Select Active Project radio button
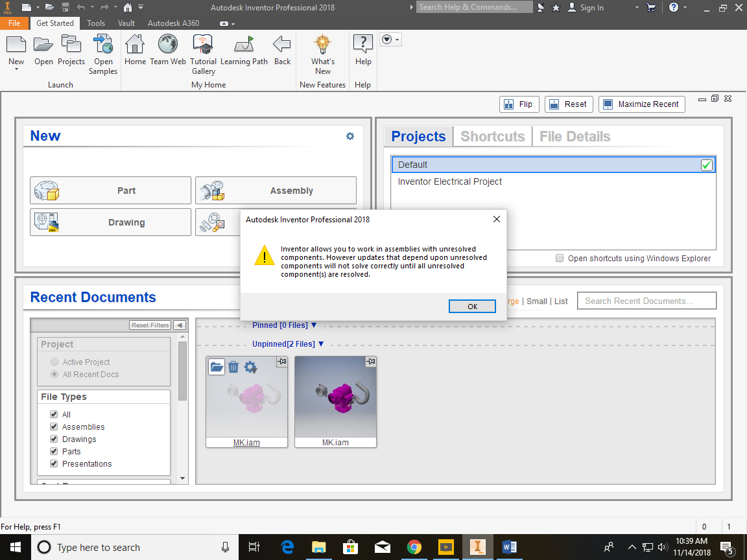747x560 pixels. [54, 362]
